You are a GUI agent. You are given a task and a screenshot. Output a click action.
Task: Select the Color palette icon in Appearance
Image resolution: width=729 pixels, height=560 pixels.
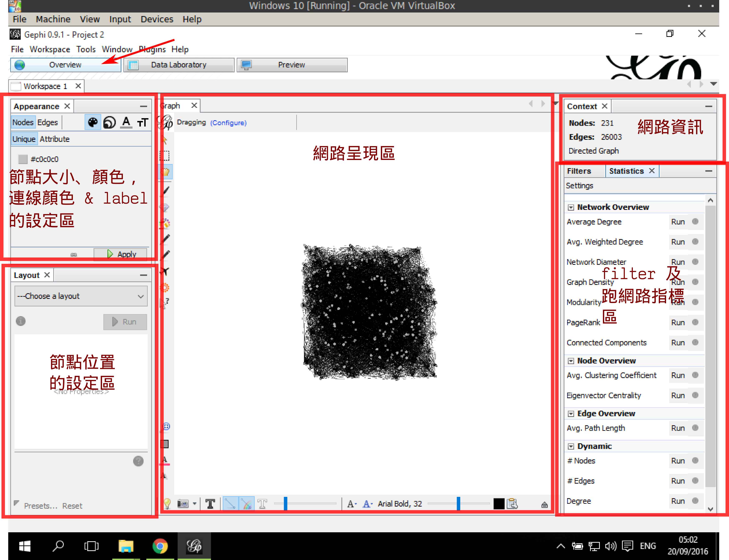93,123
